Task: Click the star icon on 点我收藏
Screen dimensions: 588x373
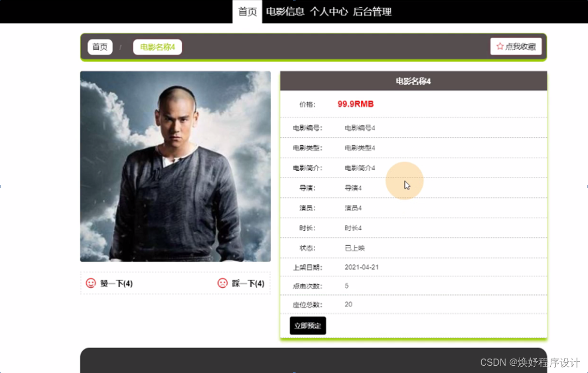Action: pyautogui.click(x=499, y=46)
